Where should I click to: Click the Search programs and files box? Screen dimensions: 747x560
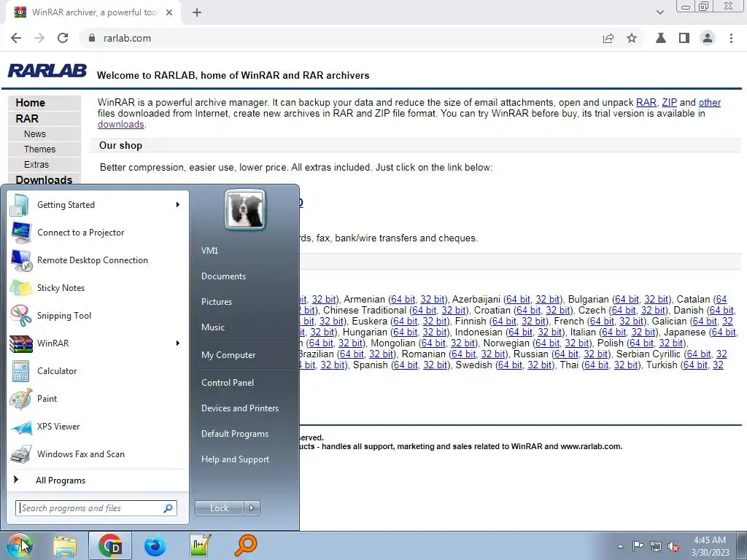96,508
